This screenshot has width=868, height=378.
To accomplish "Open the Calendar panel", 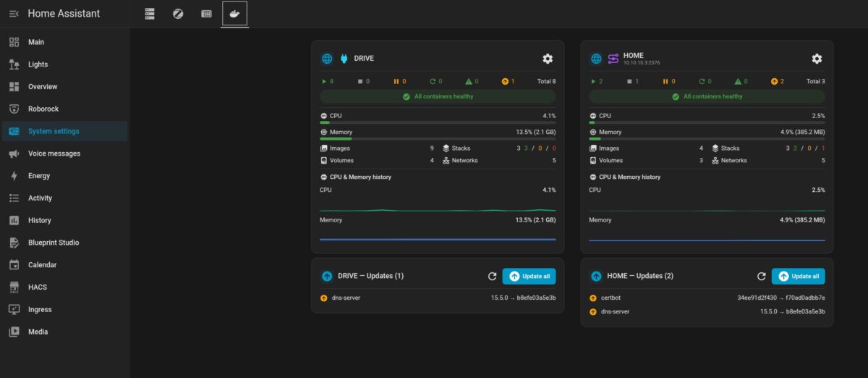I will pos(64,265).
